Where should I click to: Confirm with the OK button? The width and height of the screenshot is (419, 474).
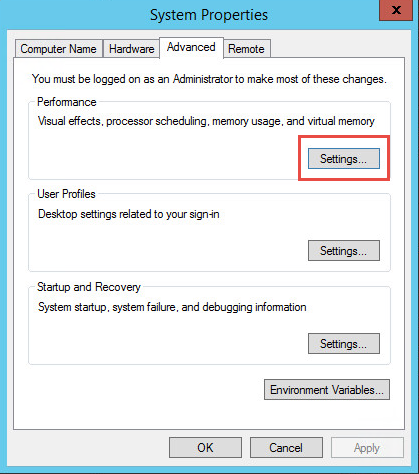[205, 448]
